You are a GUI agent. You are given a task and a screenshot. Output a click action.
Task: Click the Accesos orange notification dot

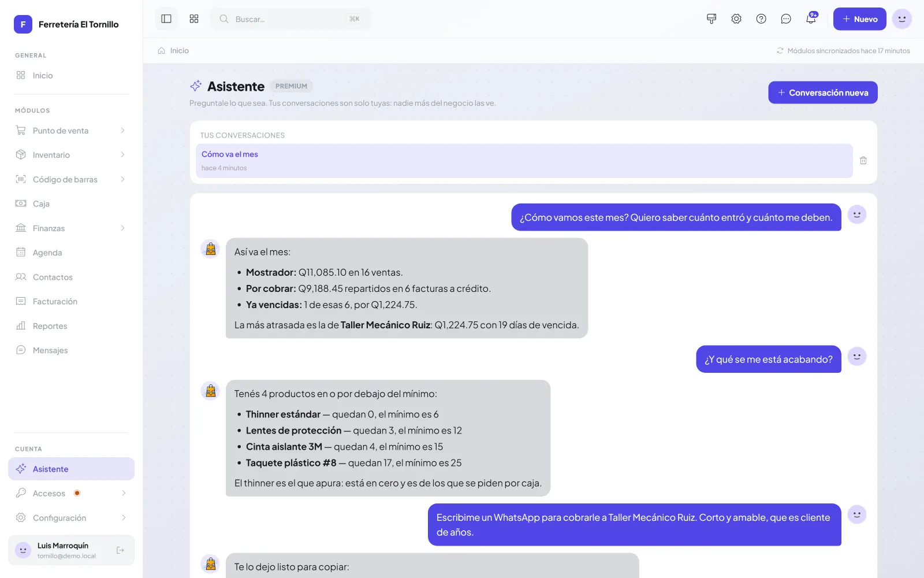(x=77, y=493)
